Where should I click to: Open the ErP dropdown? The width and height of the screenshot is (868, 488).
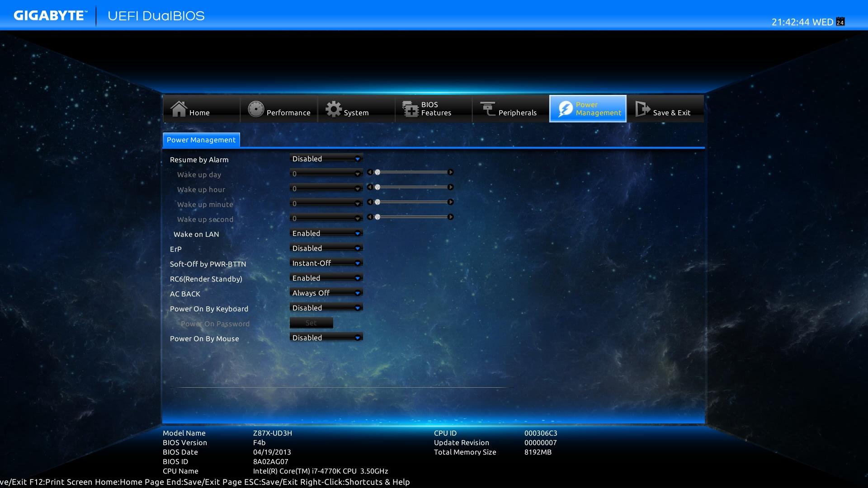point(326,248)
